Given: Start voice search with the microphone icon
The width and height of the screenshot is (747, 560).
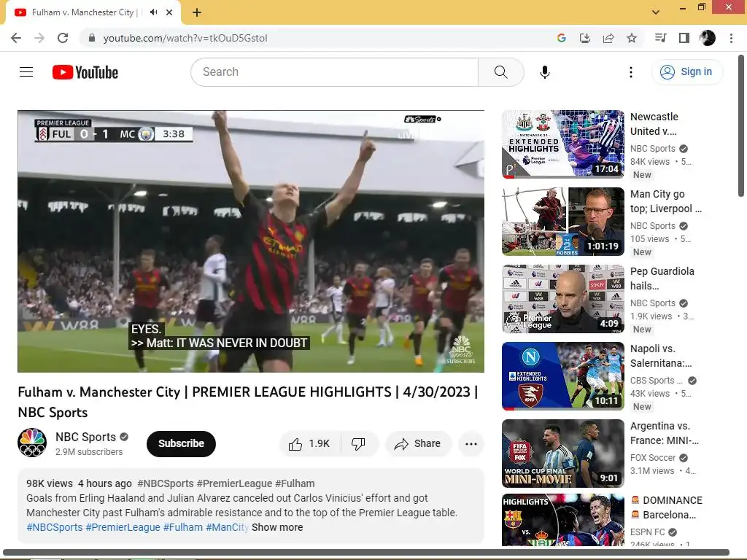Looking at the screenshot, I should pyautogui.click(x=544, y=72).
